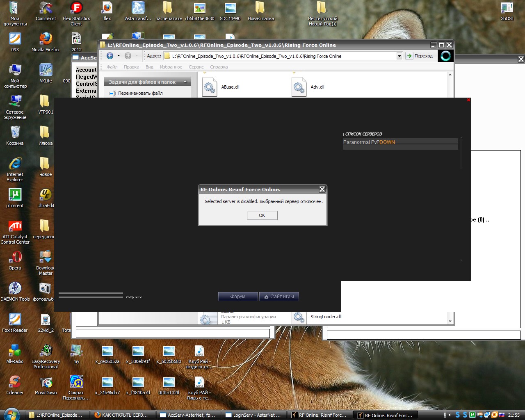Launch Mozilla Firefox from desktop

[x=46, y=42]
